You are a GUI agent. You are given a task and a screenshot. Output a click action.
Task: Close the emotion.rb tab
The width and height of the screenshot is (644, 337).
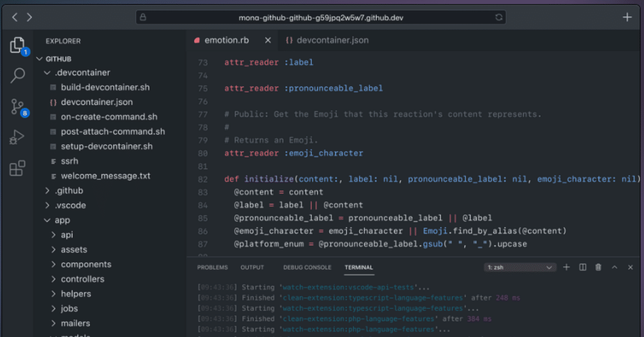tap(268, 40)
